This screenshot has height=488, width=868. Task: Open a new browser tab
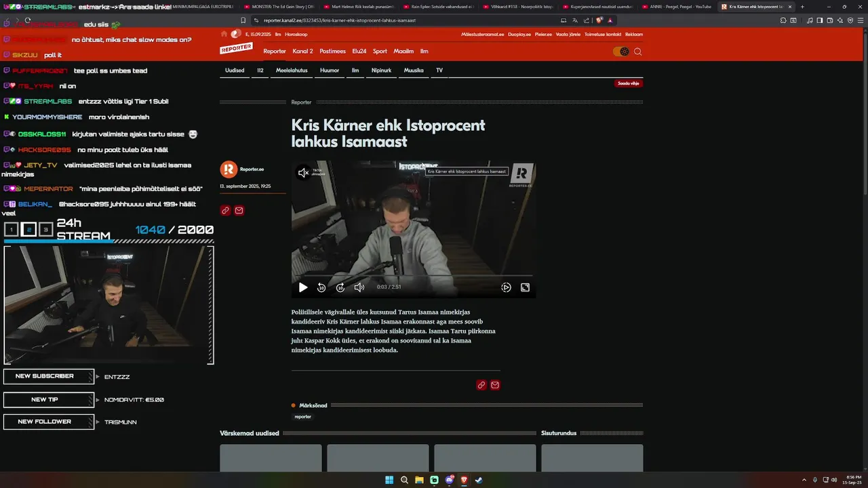[x=802, y=7]
